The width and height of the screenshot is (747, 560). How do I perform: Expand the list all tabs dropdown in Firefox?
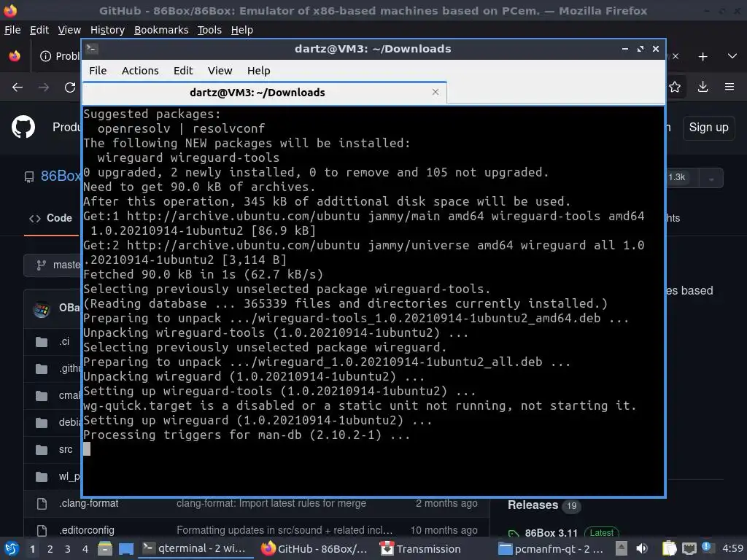pos(732,56)
